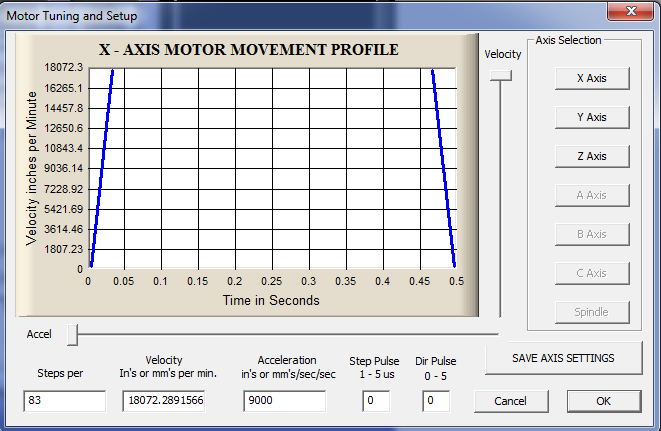Click the 0.45 time axis label

pos(419,281)
